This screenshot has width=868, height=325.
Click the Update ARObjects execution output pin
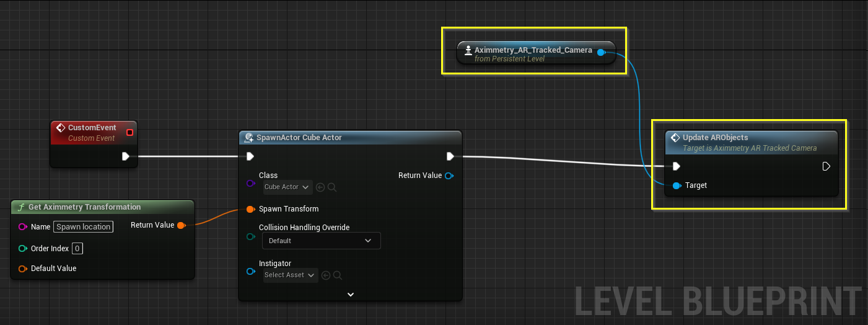(x=826, y=166)
